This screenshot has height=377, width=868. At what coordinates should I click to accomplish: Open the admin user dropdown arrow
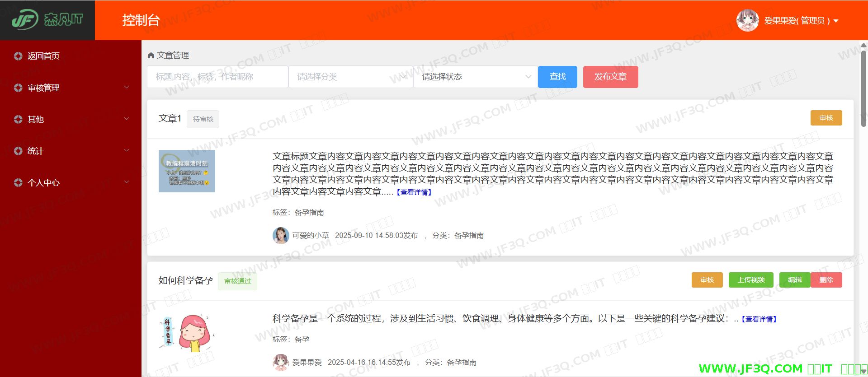[x=836, y=21]
